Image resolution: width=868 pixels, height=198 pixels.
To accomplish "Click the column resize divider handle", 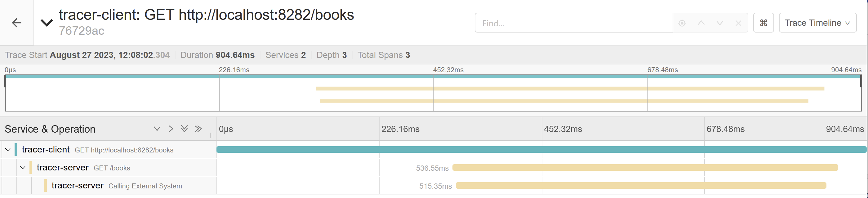I will [x=211, y=135].
